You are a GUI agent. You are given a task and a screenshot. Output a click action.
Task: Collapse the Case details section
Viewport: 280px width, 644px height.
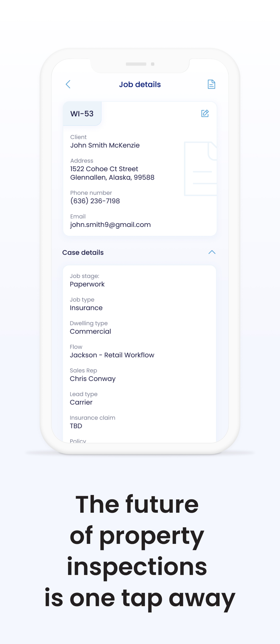tap(212, 252)
